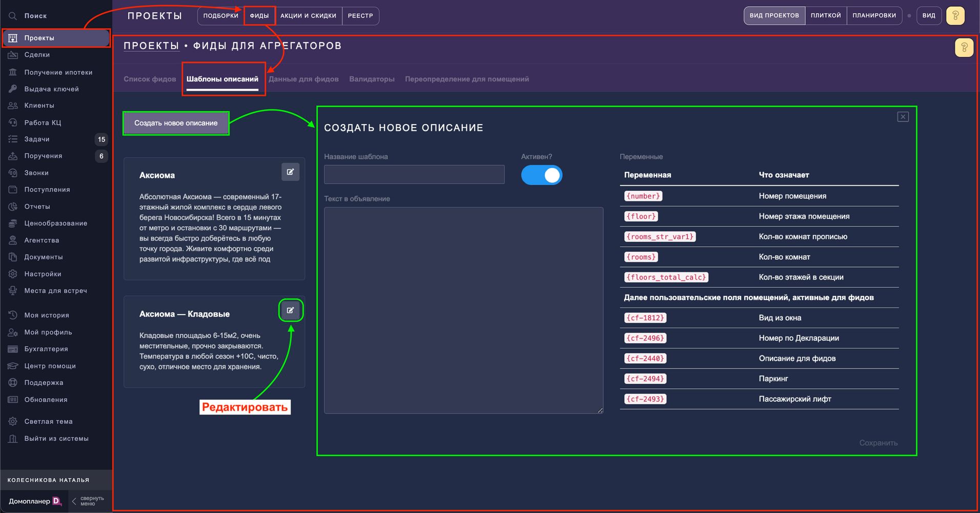Click the Центр помощи graduation cap icon
The height and width of the screenshot is (513, 980).
pyautogui.click(x=13, y=366)
